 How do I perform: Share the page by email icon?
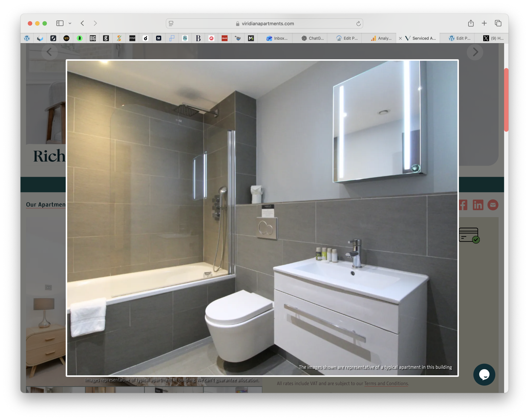pyautogui.click(x=493, y=205)
